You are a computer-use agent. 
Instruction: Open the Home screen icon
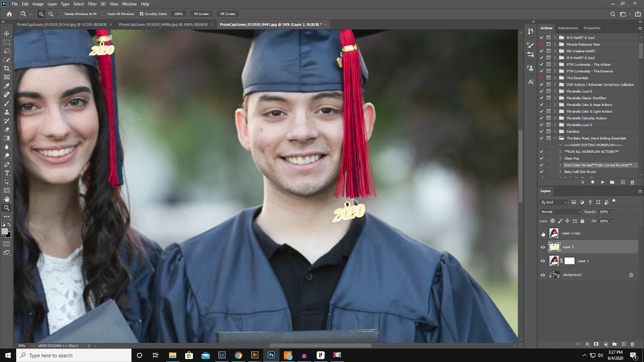[x=9, y=14]
